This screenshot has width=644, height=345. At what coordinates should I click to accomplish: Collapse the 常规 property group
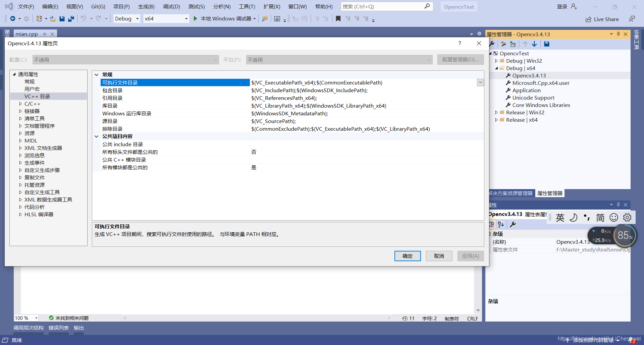pyautogui.click(x=97, y=74)
